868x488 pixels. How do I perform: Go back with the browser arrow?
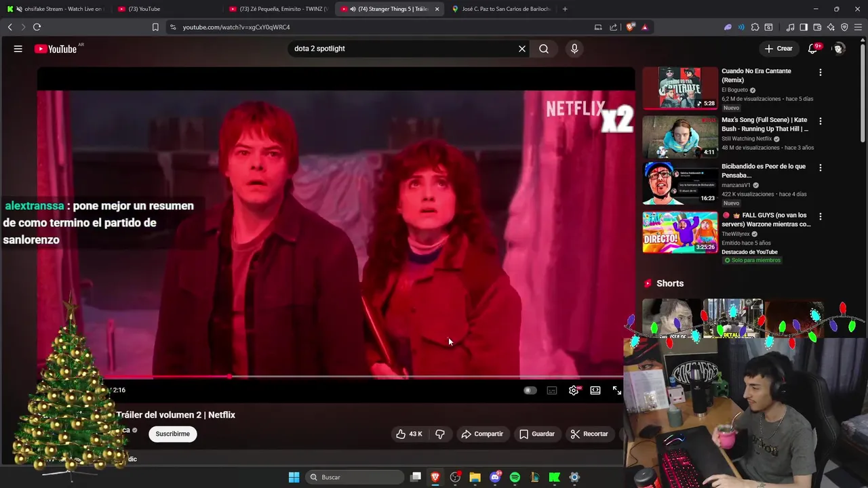10,27
